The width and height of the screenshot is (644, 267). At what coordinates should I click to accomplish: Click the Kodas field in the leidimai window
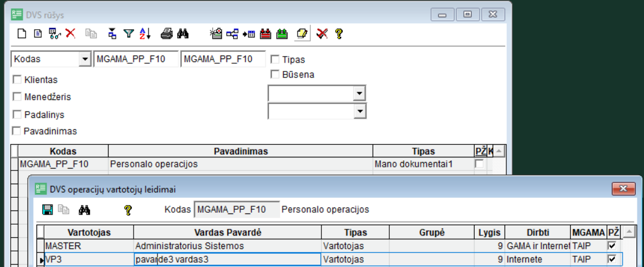pyautogui.click(x=237, y=210)
